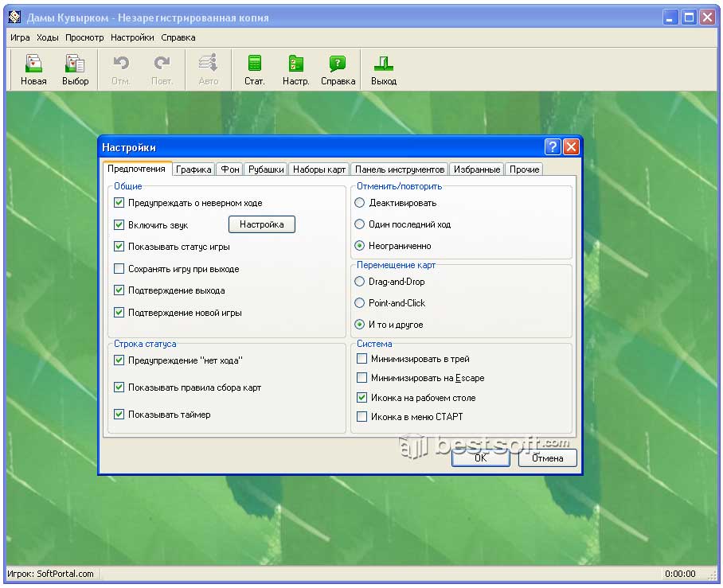Viewport: 723px width, 588px height.
Task: Toggle Подтверждение новой игры checkbox
Action: pos(119,312)
